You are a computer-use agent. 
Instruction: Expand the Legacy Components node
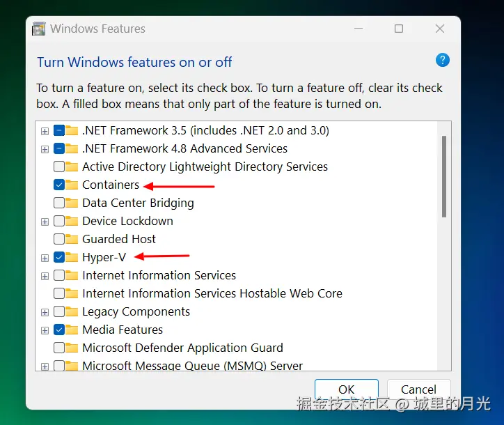click(45, 312)
